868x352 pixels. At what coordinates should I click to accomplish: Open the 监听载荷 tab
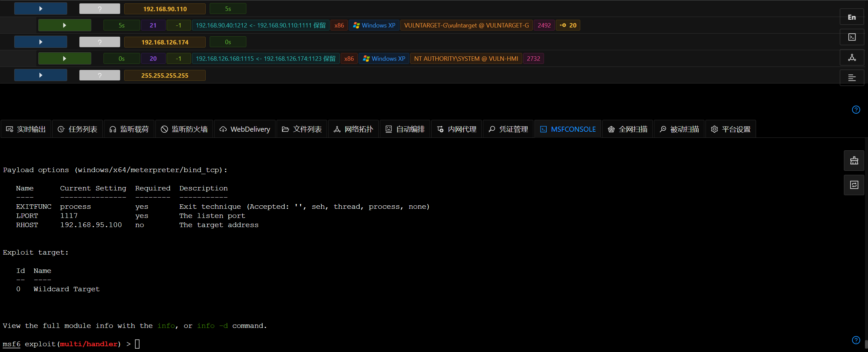129,129
